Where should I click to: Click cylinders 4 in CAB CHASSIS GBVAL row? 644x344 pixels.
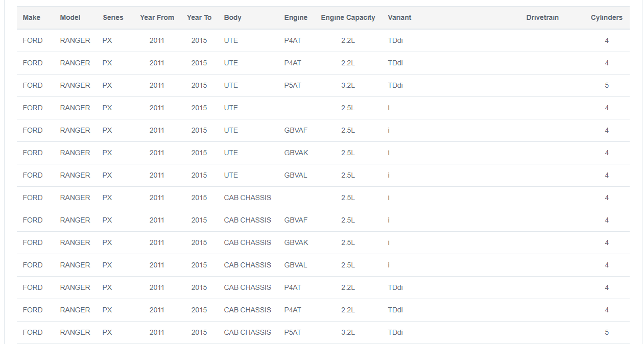point(607,265)
